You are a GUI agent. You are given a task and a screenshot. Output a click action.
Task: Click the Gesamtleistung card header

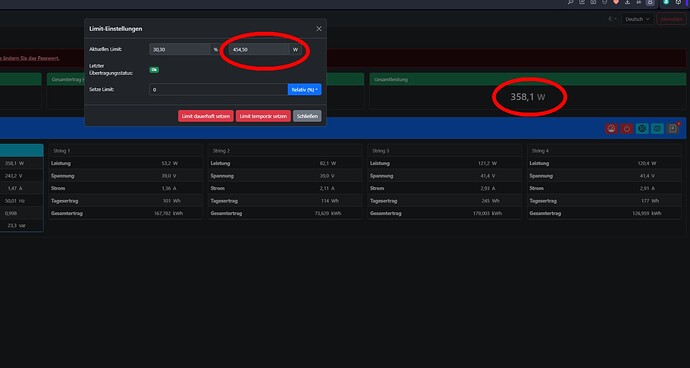click(528, 79)
